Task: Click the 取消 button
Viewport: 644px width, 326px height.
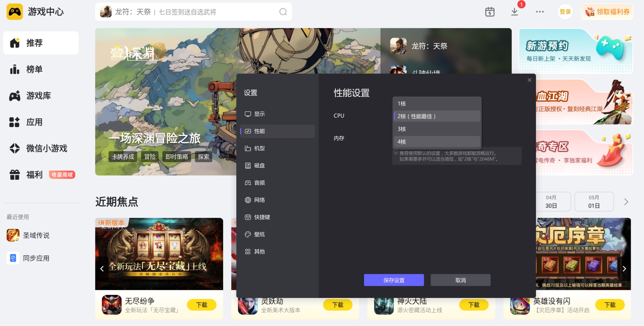Action: coord(460,280)
